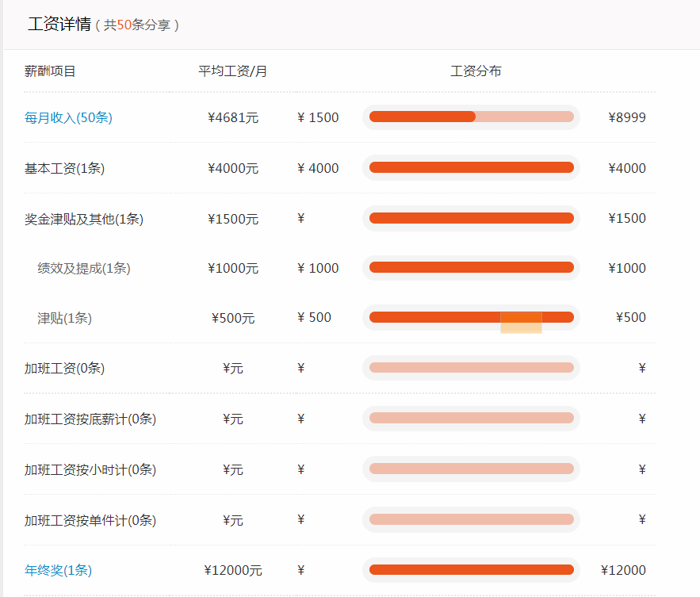Select the 奖金津贴及其他(1条) row label
Image resolution: width=700 pixels, height=597 pixels.
(84, 219)
